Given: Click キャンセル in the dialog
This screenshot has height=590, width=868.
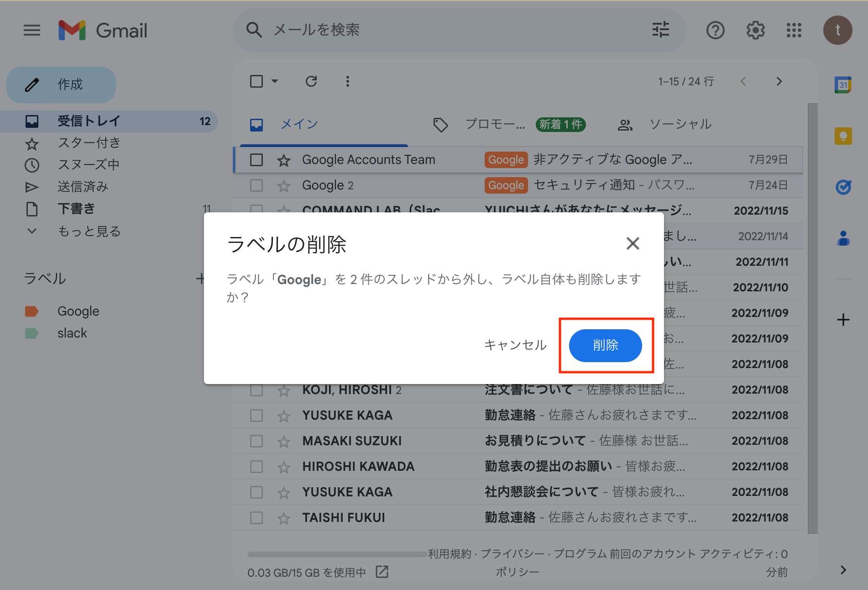Looking at the screenshot, I should tap(515, 345).
